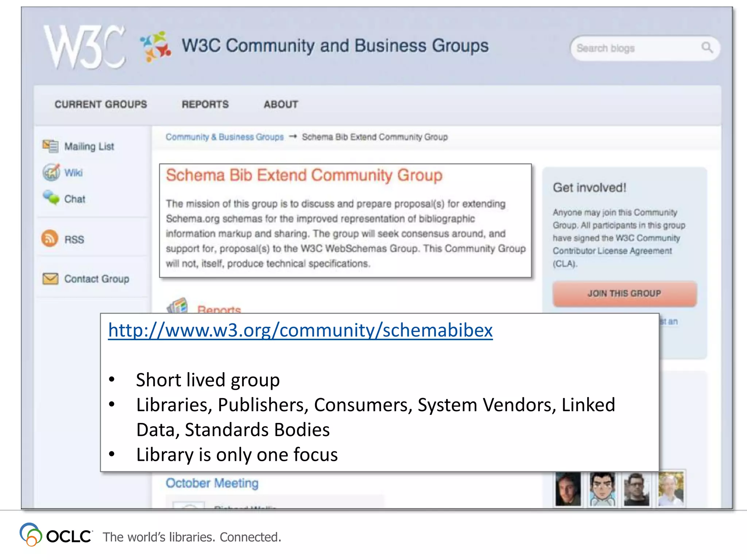Open the Wiki sidebar link
747x560 pixels.
click(x=73, y=172)
